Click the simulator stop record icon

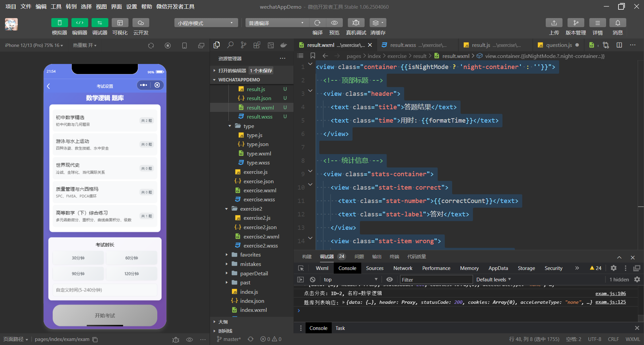168,46
